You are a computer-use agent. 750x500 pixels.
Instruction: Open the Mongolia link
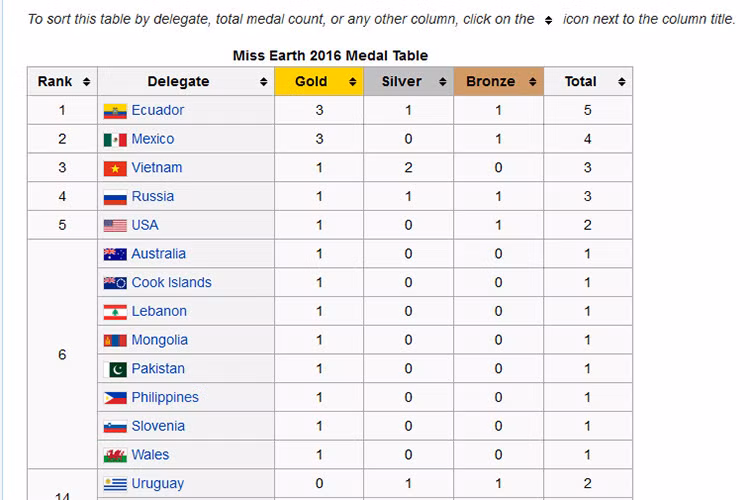click(x=160, y=340)
